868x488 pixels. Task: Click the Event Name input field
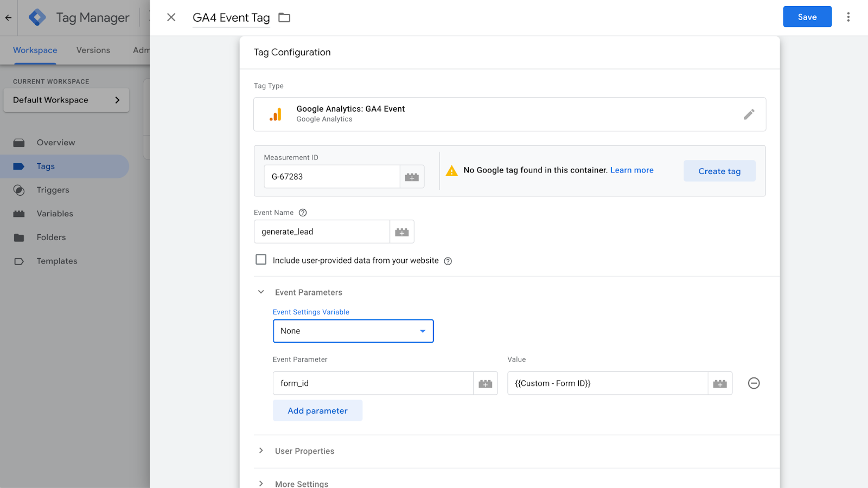point(322,232)
